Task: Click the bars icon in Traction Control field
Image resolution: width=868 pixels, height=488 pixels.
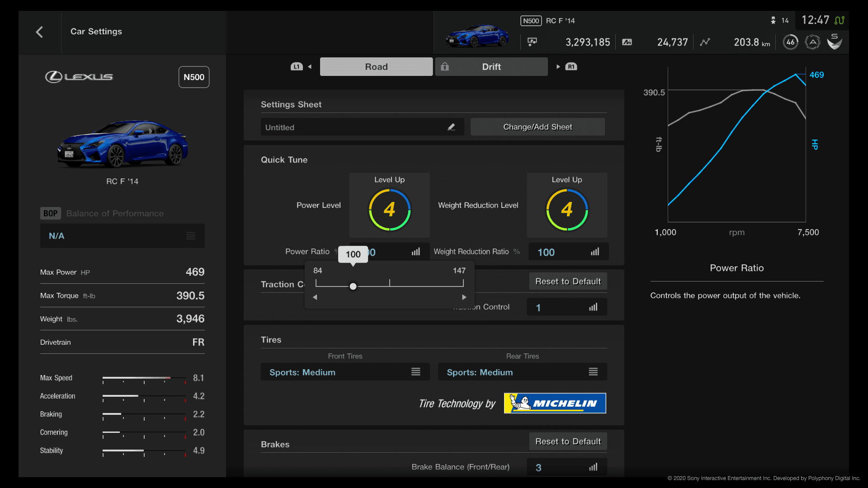Action: point(593,307)
